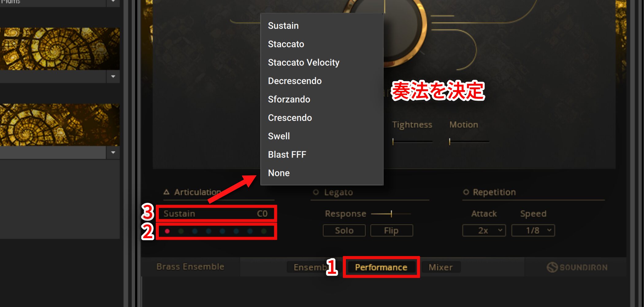Choose Blast FFF from the articulation menu
The height and width of the screenshot is (307, 644).
click(287, 154)
